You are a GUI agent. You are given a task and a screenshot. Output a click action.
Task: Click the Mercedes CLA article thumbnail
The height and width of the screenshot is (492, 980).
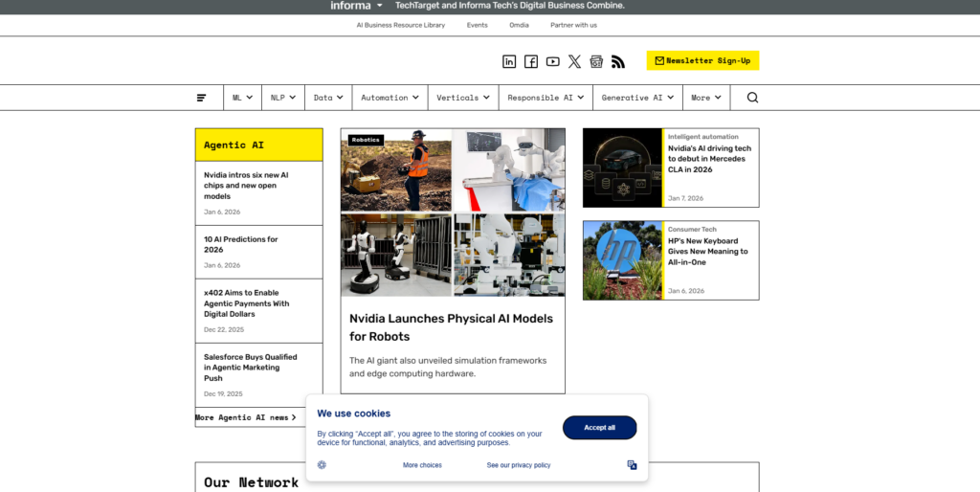tap(622, 168)
